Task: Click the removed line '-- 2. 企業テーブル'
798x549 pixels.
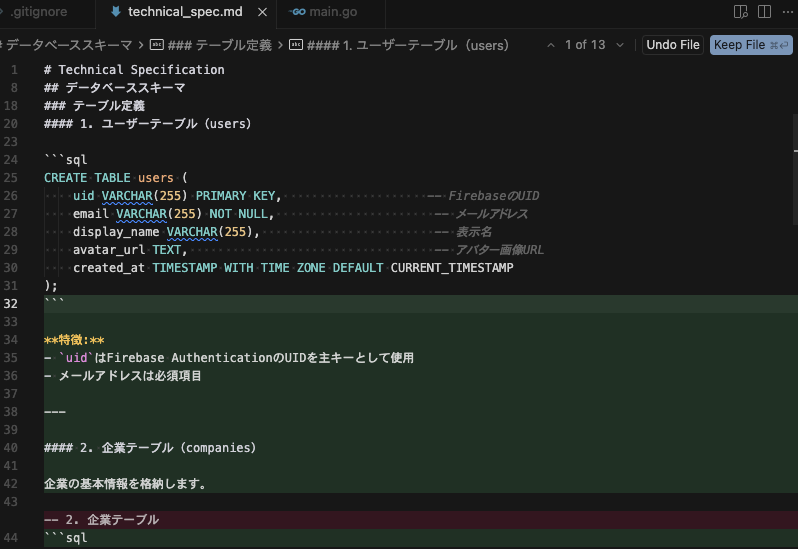Action: tap(101, 519)
